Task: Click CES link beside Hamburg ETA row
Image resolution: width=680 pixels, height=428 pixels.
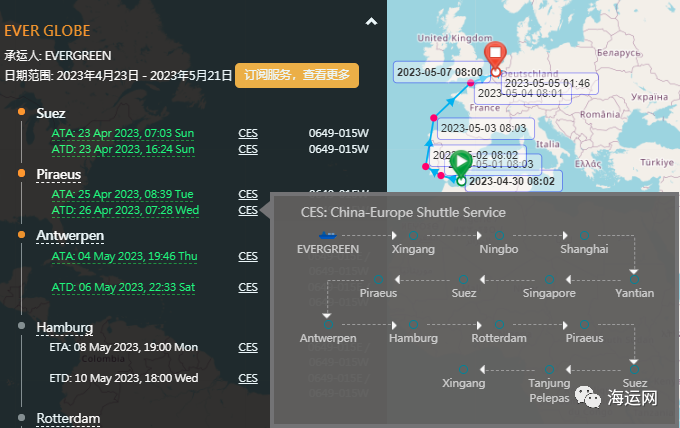Action: (x=248, y=348)
